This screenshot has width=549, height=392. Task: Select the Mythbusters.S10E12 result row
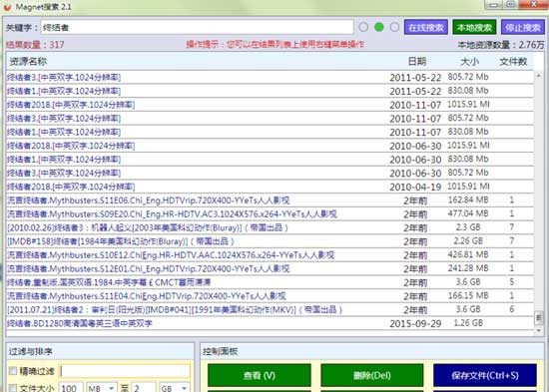270,254
